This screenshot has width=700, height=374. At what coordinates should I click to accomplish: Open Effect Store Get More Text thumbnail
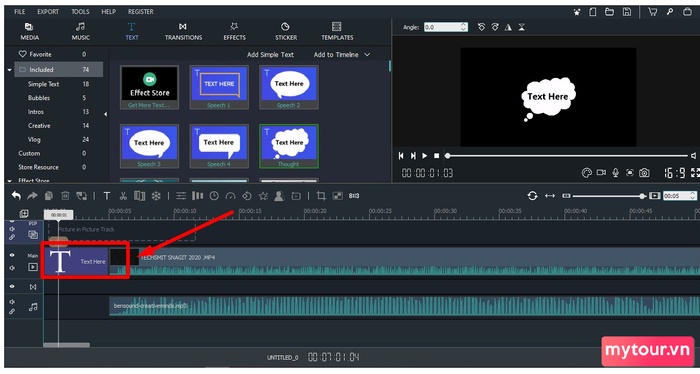click(150, 87)
